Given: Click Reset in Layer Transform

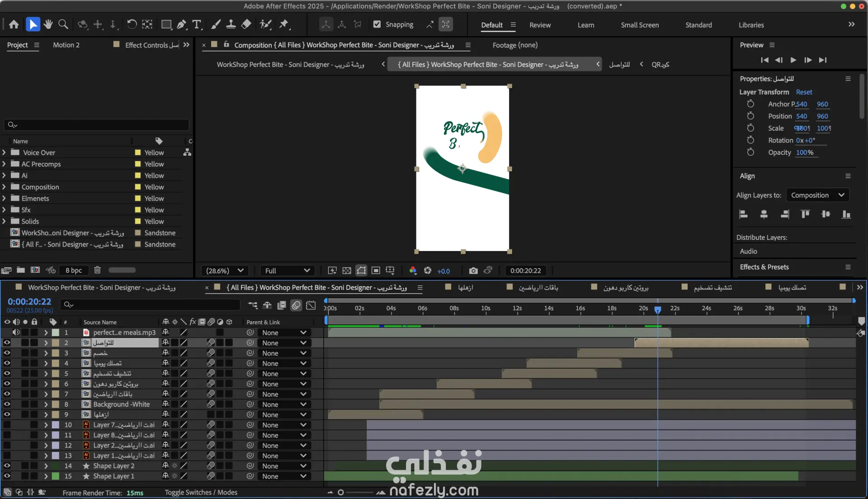Looking at the screenshot, I should click(804, 92).
